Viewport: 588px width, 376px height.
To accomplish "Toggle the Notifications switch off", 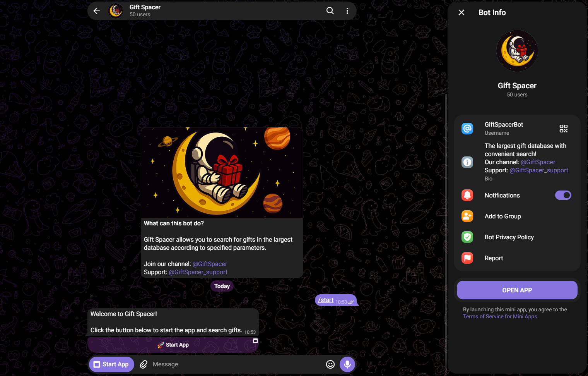I will click(563, 195).
